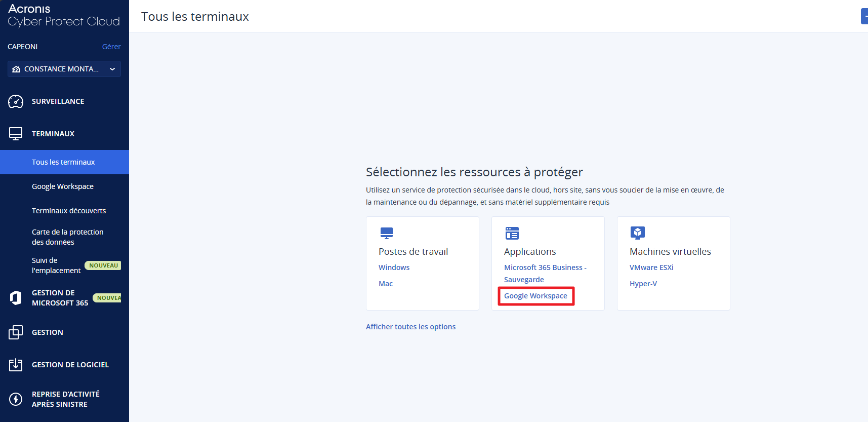The image size is (868, 422).
Task: Click the Postes de travail computer icon
Action: pyautogui.click(x=387, y=233)
